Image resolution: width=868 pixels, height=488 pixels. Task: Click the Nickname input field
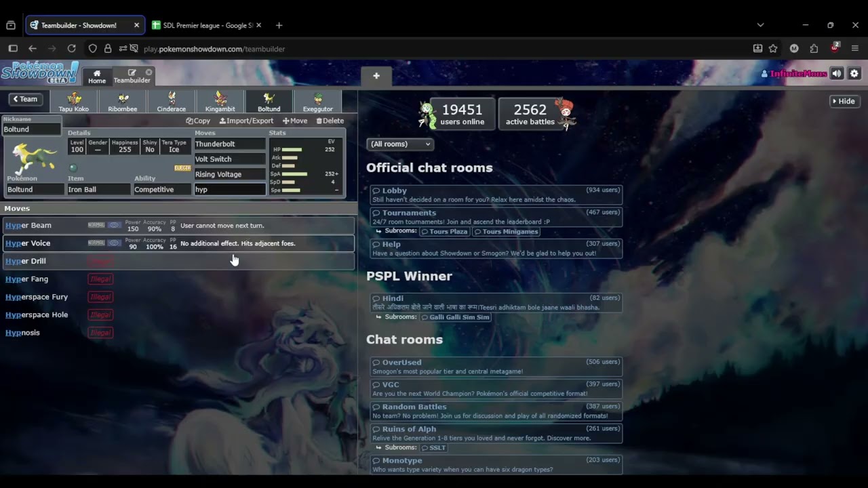pos(31,129)
